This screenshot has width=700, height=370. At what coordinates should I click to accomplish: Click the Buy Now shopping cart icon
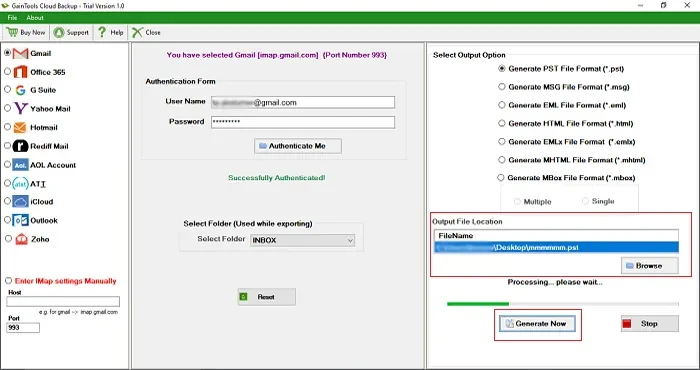(x=12, y=32)
